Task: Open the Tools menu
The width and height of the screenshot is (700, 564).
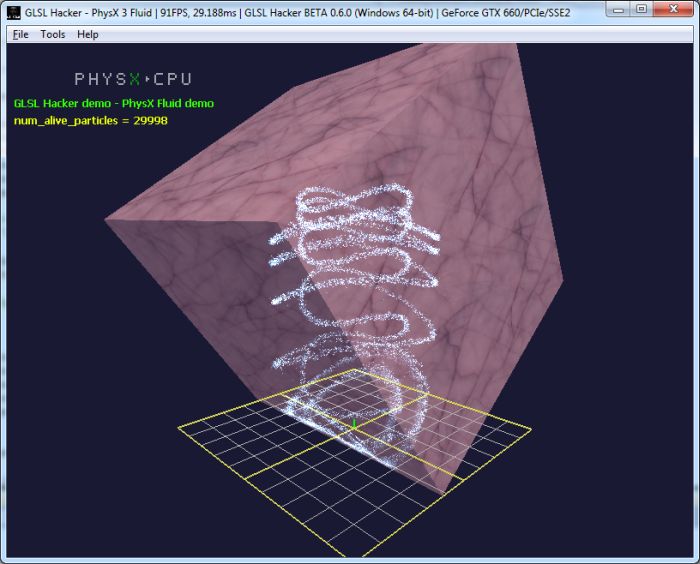Action: point(53,34)
